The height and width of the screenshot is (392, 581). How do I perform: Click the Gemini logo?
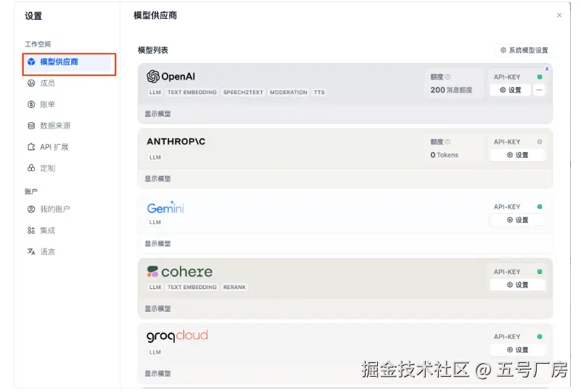165,207
